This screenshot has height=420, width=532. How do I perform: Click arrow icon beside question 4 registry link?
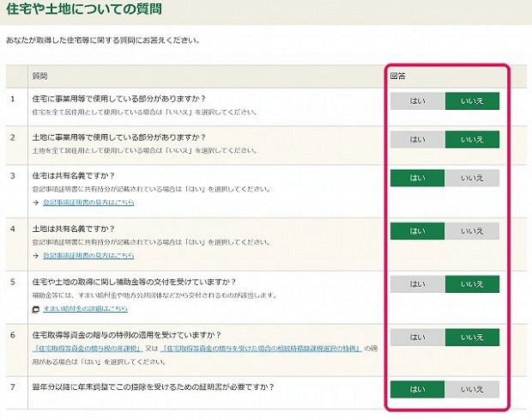click(x=36, y=256)
